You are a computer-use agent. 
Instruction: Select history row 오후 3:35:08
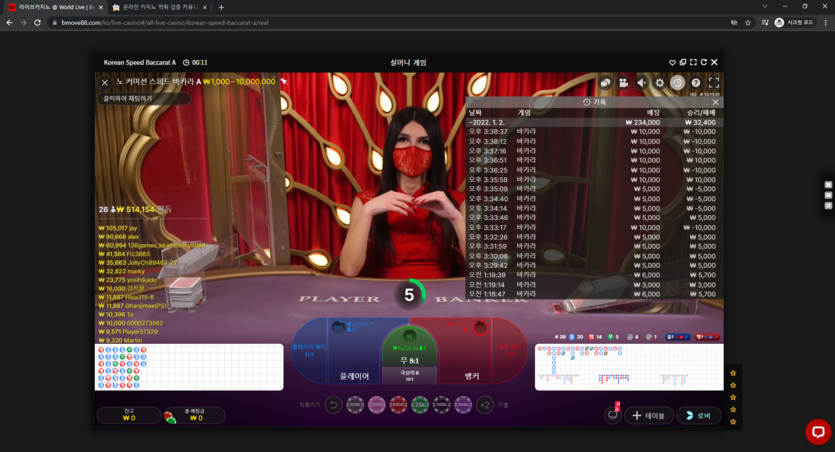592,189
